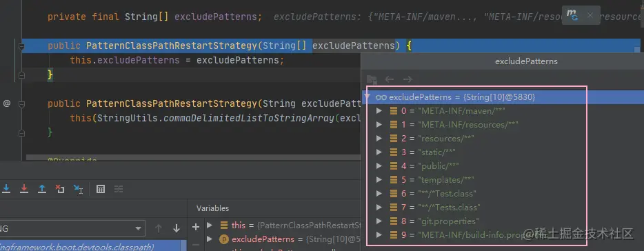The image size is (644, 251).
Task: Click the Load Maven Changes floating icon
Action: click(572, 14)
